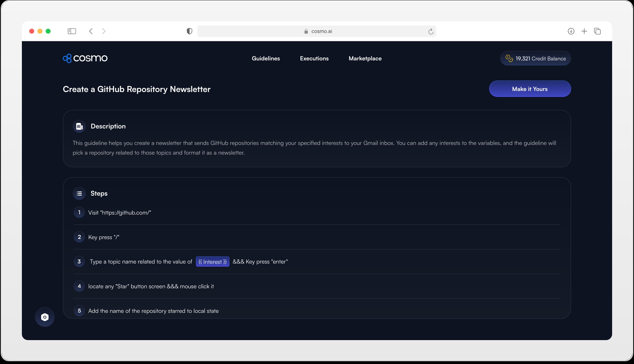Screen dimensions: 634x364
Task: Open the Marketplace tab
Action: point(365,58)
